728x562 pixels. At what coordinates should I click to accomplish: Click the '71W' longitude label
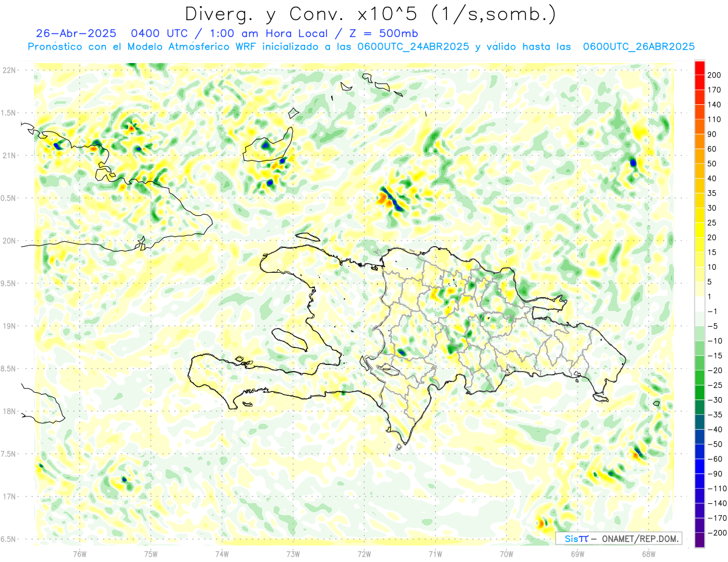(435, 554)
